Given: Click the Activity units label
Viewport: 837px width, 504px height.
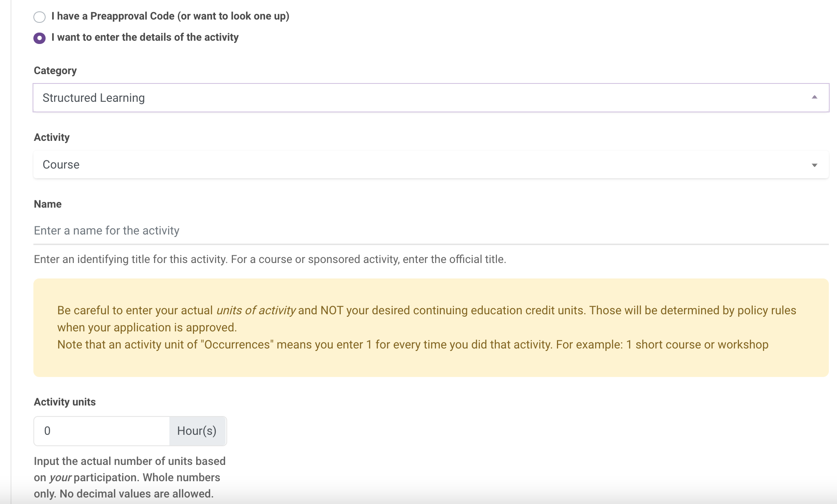Looking at the screenshot, I should click(x=65, y=402).
